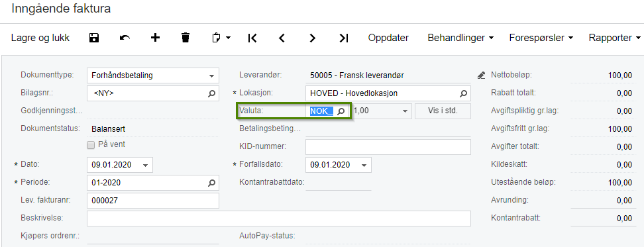Image resolution: width=644 pixels, height=247 pixels.
Task: Open the clipboard copy-paste dropdown
Action: 221,38
